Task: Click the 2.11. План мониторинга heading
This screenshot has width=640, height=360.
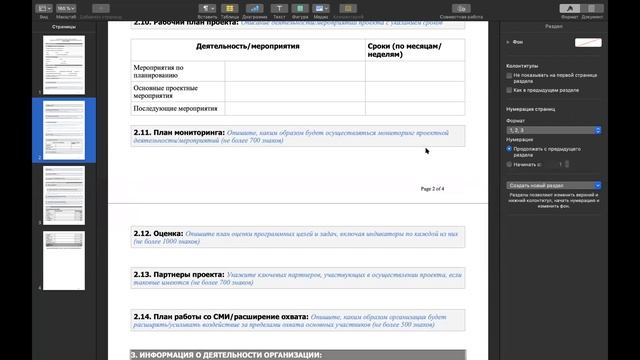Action: [x=179, y=133]
